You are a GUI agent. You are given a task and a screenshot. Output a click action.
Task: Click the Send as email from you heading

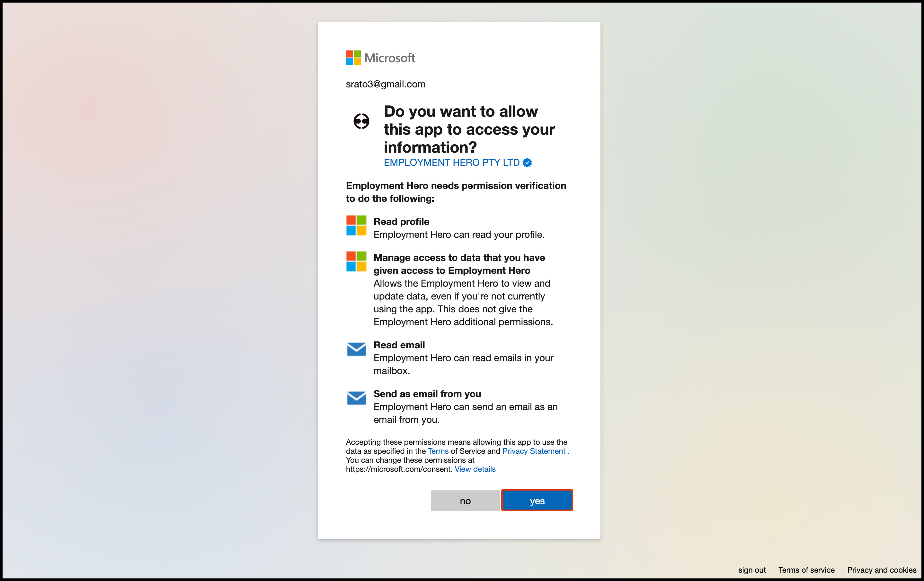coord(427,394)
